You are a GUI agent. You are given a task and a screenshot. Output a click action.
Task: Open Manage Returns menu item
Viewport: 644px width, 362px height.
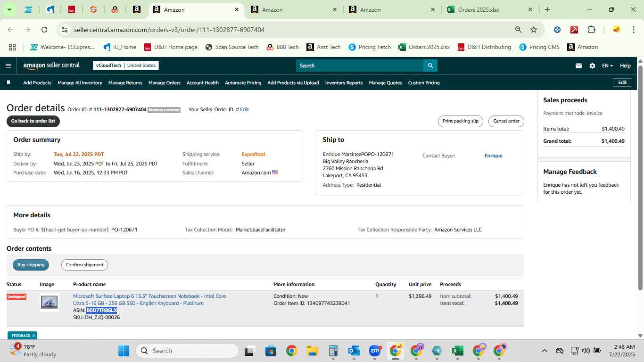pos(125,82)
